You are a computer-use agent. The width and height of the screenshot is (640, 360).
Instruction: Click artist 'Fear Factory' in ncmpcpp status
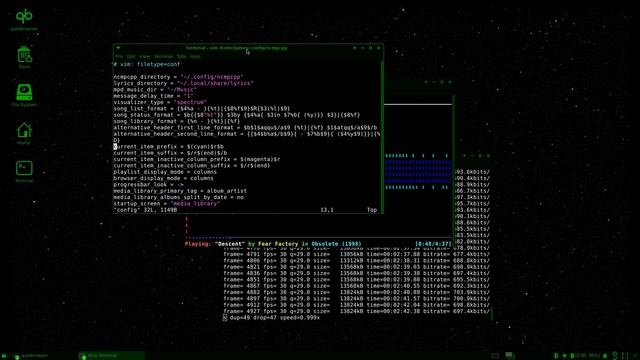[x=278, y=244]
